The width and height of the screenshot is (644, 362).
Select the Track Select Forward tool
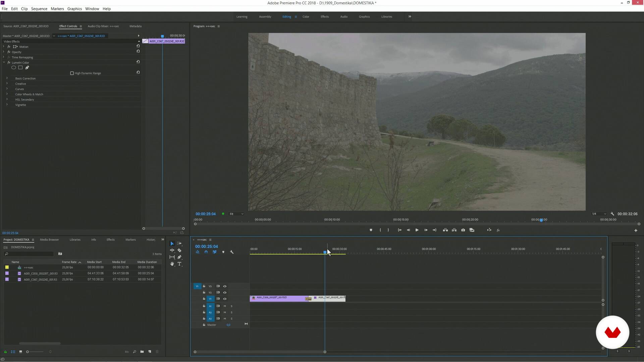pyautogui.click(x=179, y=244)
